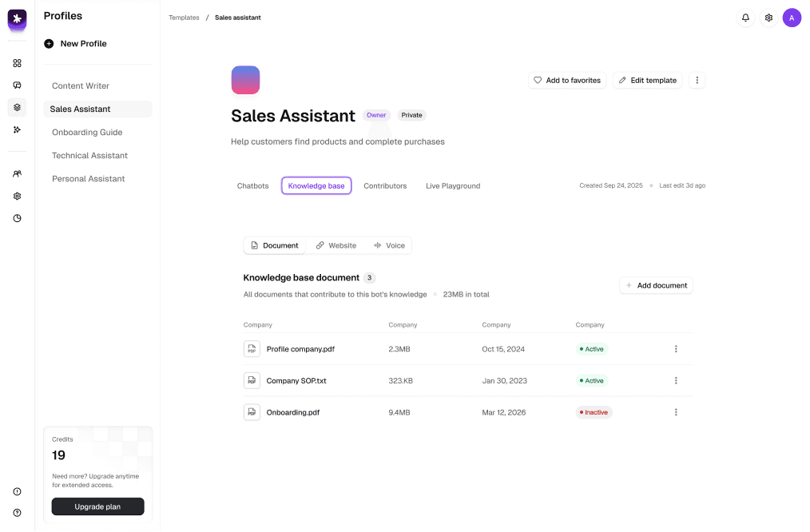This screenshot has height=532, width=810.
Task: Select the Voice source tab
Action: click(389, 245)
